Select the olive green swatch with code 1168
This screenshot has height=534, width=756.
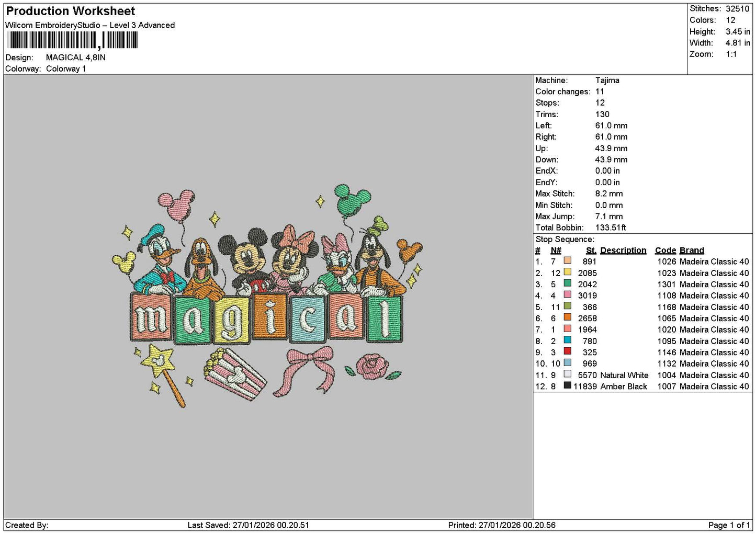tap(568, 306)
